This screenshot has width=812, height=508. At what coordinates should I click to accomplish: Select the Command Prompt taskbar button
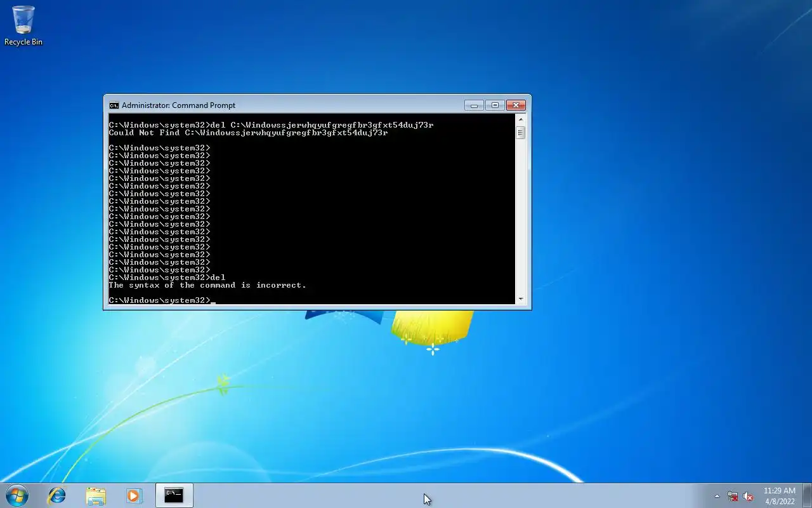174,495
